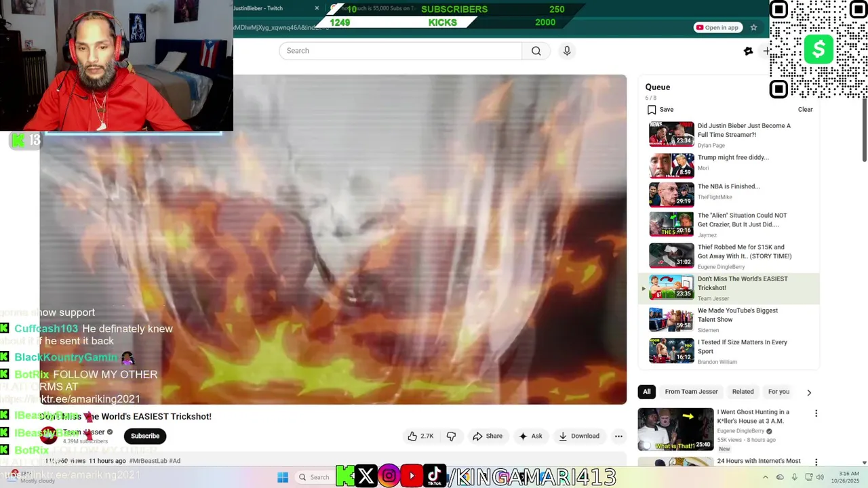
Task: Clear the video queue
Action: point(805,110)
